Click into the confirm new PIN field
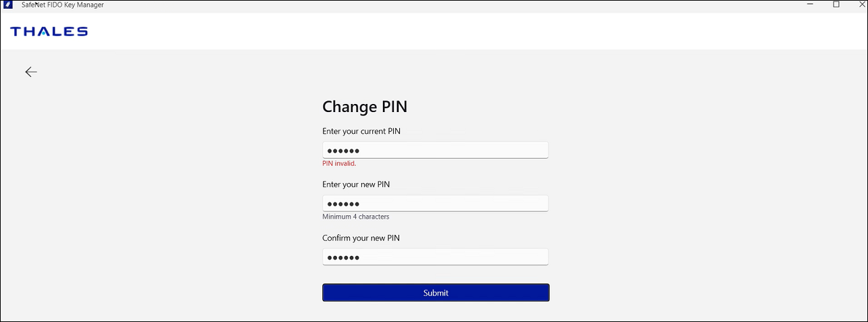The image size is (868, 322). pyautogui.click(x=435, y=257)
